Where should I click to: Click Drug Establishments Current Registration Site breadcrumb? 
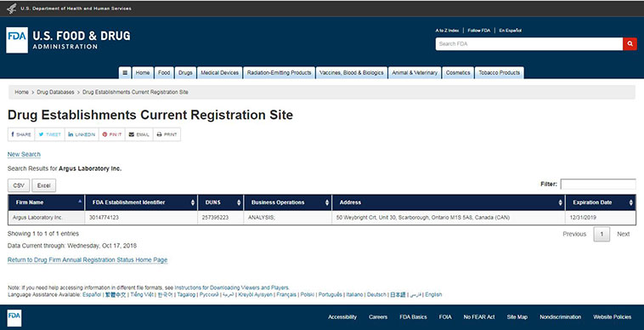tap(135, 93)
